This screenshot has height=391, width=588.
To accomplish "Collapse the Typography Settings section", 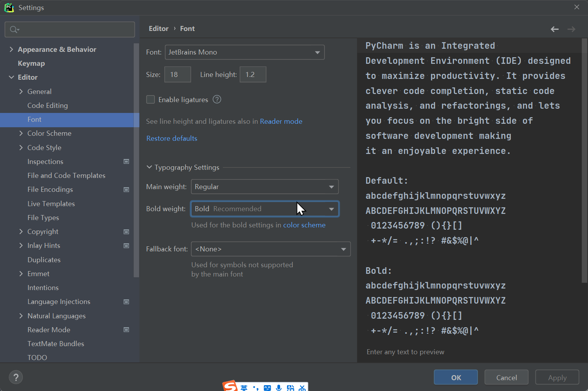I will (x=150, y=167).
